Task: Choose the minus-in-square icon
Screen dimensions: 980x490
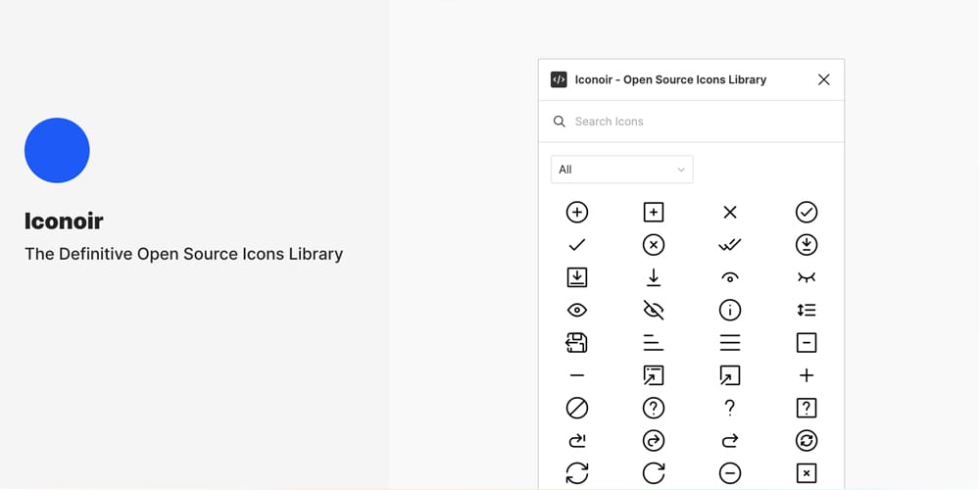Action: (807, 342)
